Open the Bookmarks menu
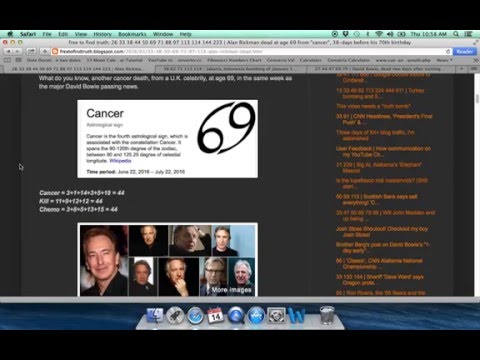480x360 pixels. [x=132, y=34]
